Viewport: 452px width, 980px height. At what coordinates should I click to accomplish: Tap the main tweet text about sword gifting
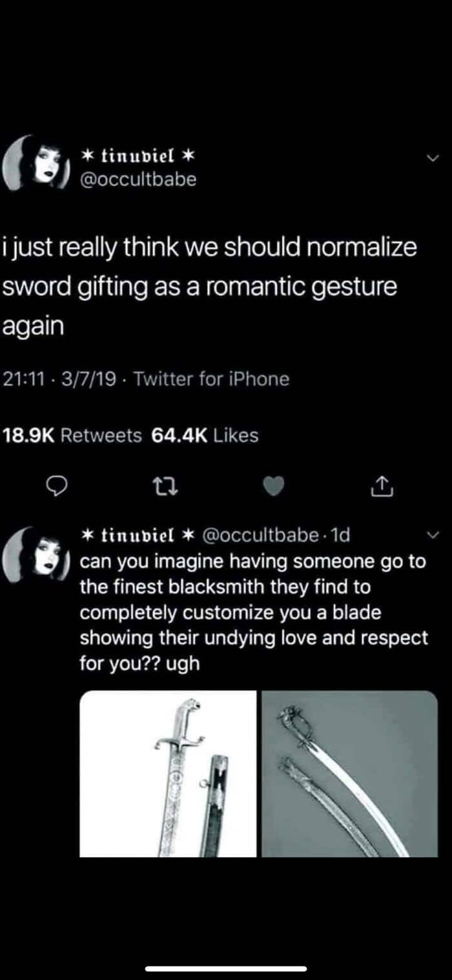coord(210,286)
